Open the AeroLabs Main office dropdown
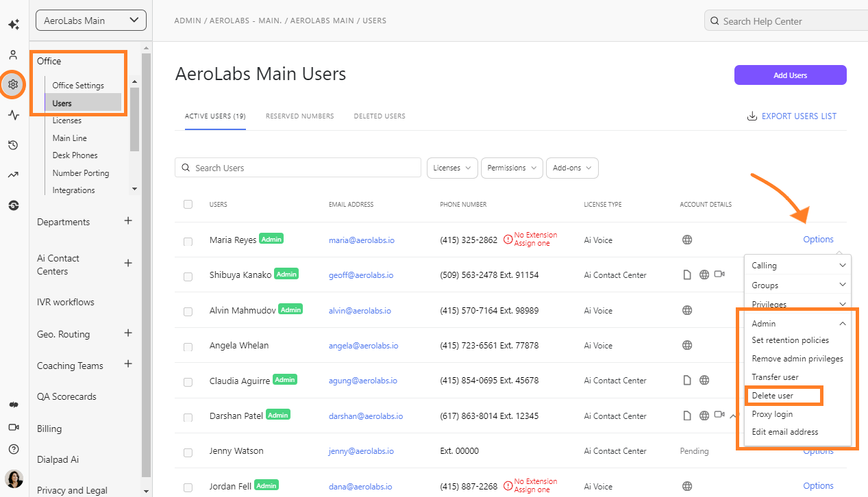Image resolution: width=868 pixels, height=497 pixels. (x=91, y=21)
